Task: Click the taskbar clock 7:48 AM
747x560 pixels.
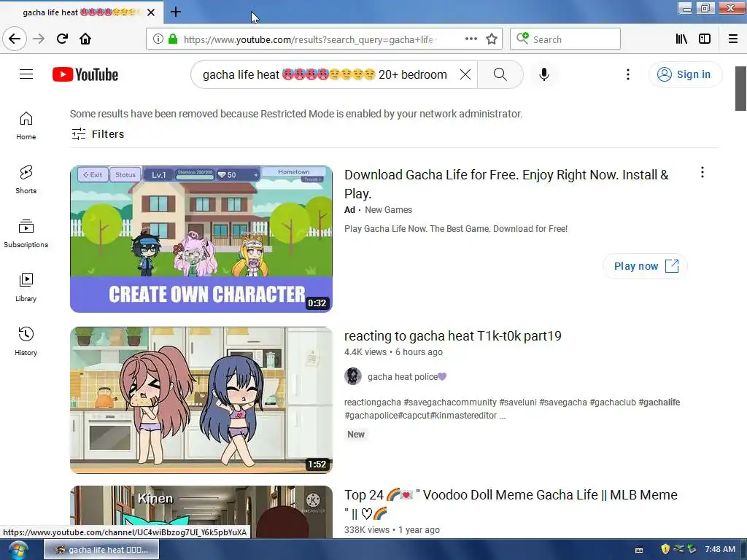Action: [x=720, y=550]
